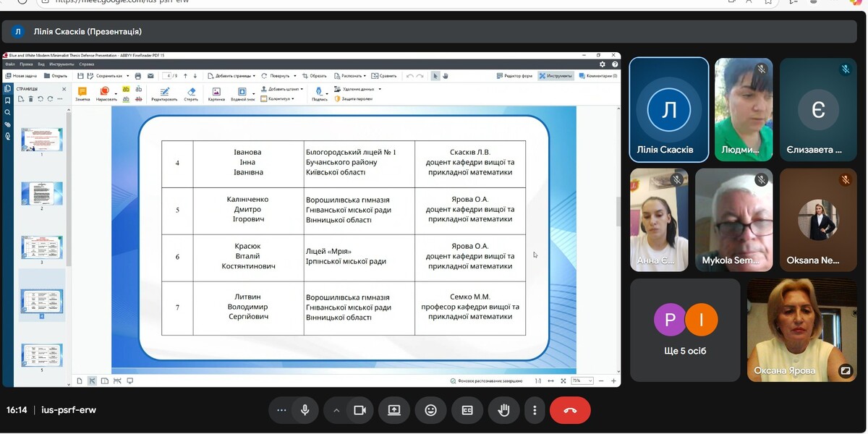Click the Подпись signature tool
This screenshot has height=434, width=868.
(x=320, y=94)
